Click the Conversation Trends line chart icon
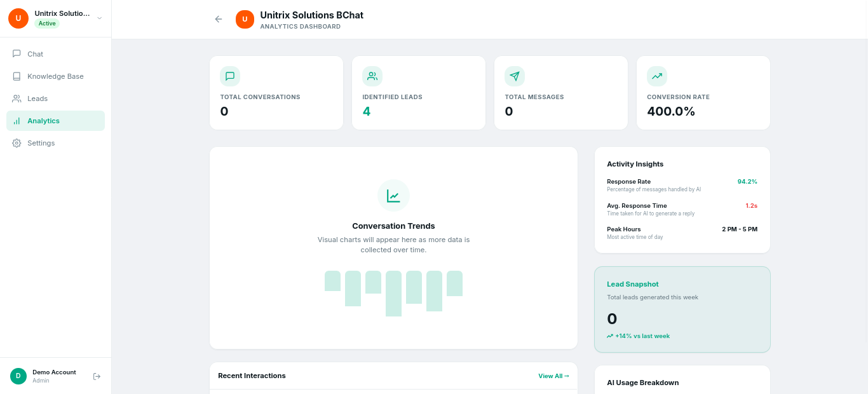The image size is (868, 394). coord(393,196)
